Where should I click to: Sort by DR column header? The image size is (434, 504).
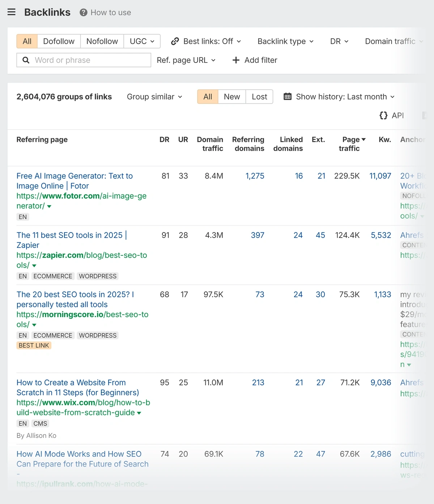point(164,139)
